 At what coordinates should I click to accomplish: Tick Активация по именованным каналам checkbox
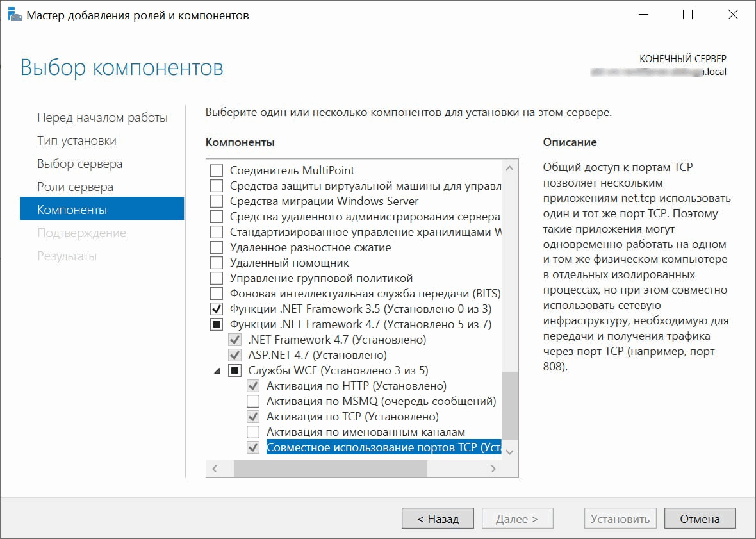(254, 432)
